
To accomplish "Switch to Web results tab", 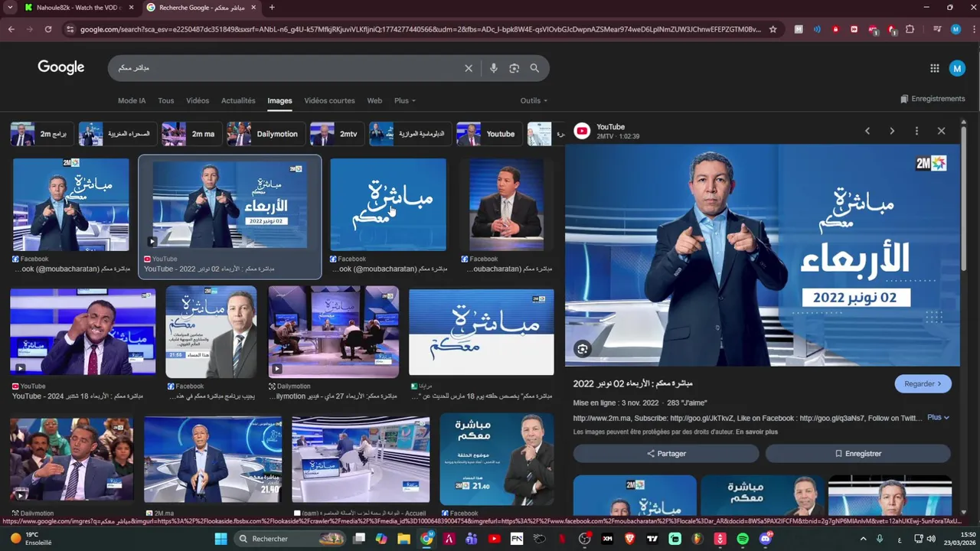I will [x=374, y=100].
